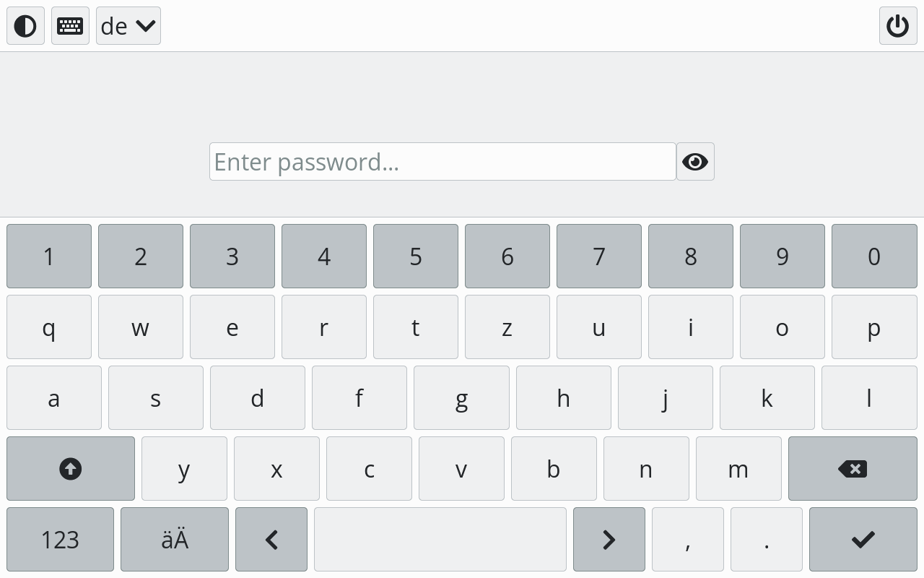Click the power button icon

[898, 26]
